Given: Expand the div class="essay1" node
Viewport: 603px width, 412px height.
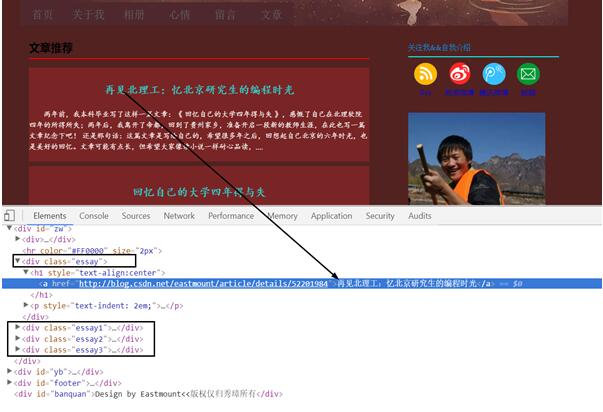Looking at the screenshot, I should 17,327.
